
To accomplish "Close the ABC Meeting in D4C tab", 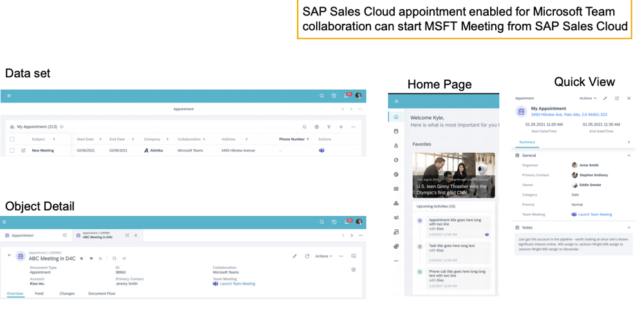I will click(x=137, y=236).
